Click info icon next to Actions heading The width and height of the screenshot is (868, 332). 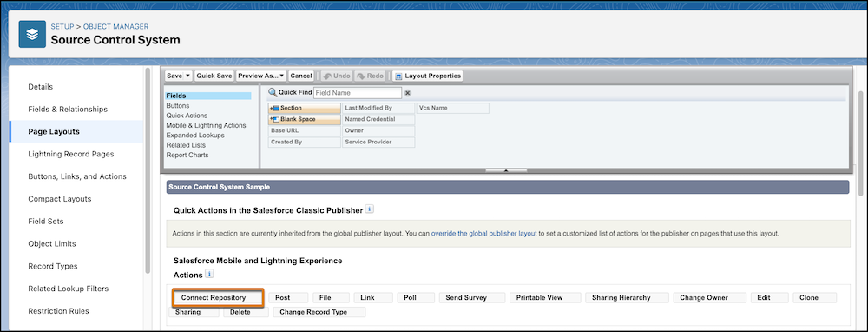click(x=209, y=274)
